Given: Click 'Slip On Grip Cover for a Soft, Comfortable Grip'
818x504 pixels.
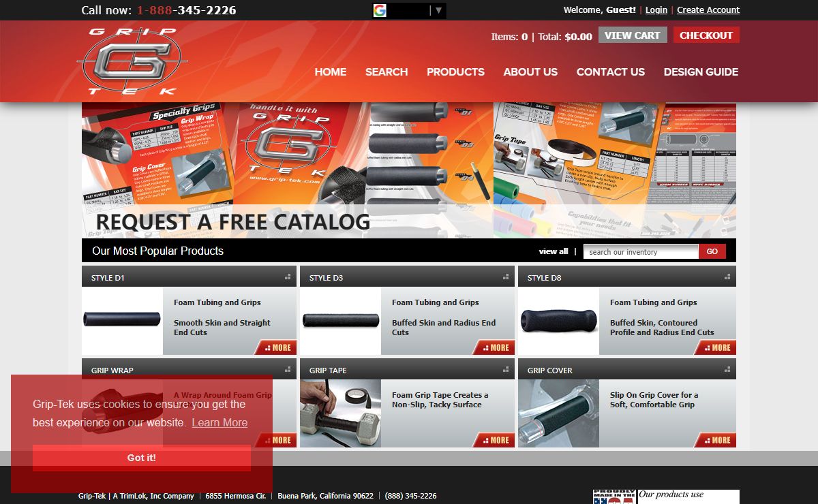Looking at the screenshot, I should [654, 400].
